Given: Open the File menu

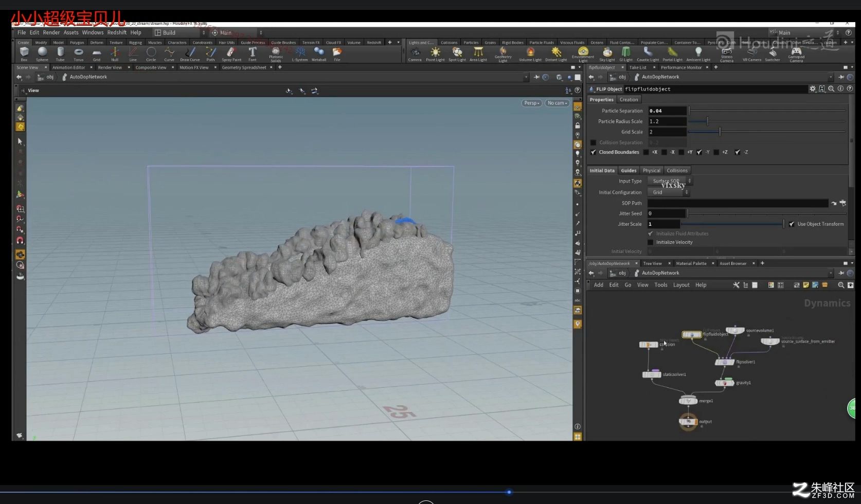Looking at the screenshot, I should pos(22,32).
